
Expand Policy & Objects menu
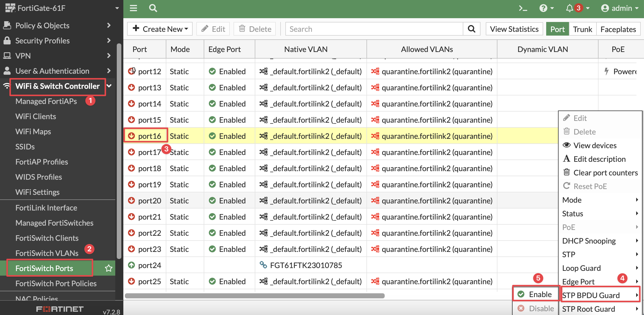tap(109, 25)
